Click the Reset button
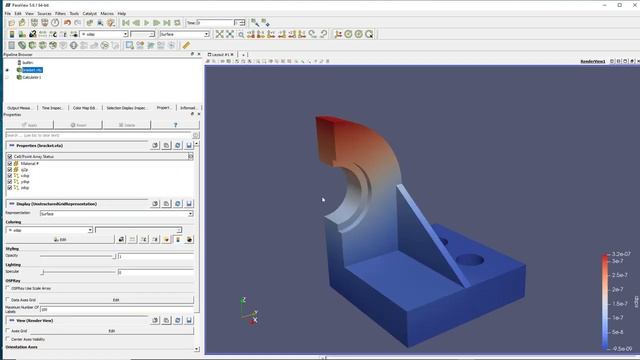This screenshot has height=360, width=640. coord(78,125)
